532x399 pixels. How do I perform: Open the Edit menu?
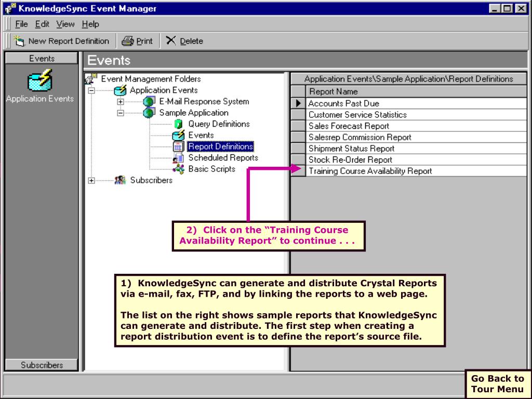(x=42, y=24)
